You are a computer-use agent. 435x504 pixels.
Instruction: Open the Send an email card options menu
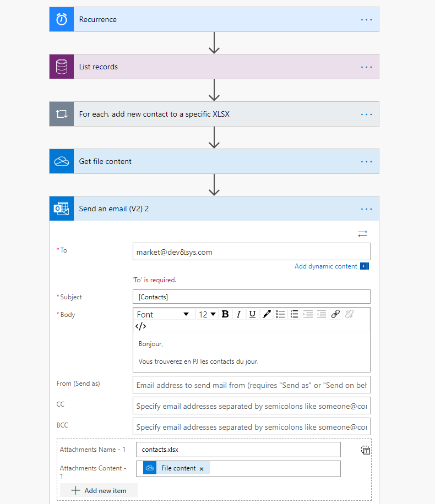click(366, 209)
